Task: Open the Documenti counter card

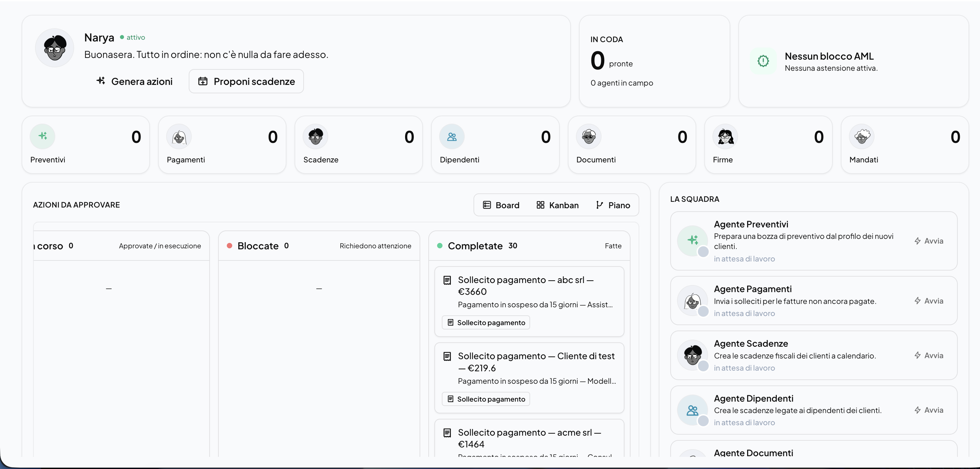Action: pyautogui.click(x=632, y=145)
